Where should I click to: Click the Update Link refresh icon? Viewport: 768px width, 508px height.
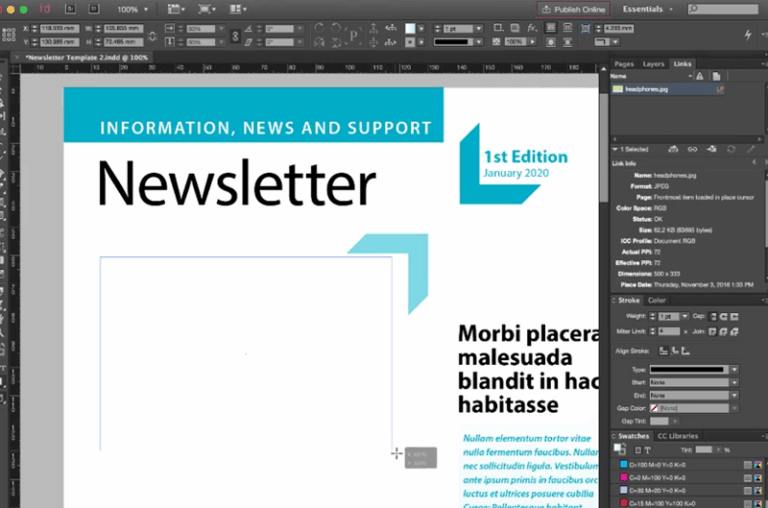731,149
